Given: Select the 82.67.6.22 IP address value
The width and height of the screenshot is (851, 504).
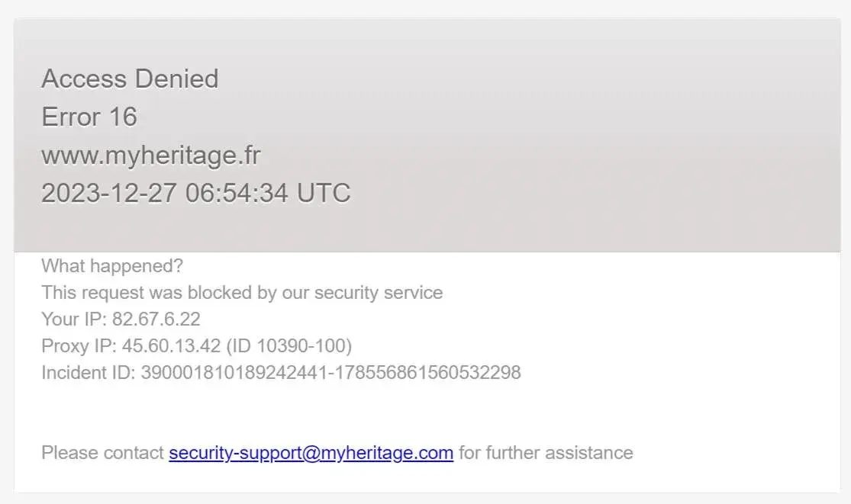Looking at the screenshot, I should (x=156, y=319).
